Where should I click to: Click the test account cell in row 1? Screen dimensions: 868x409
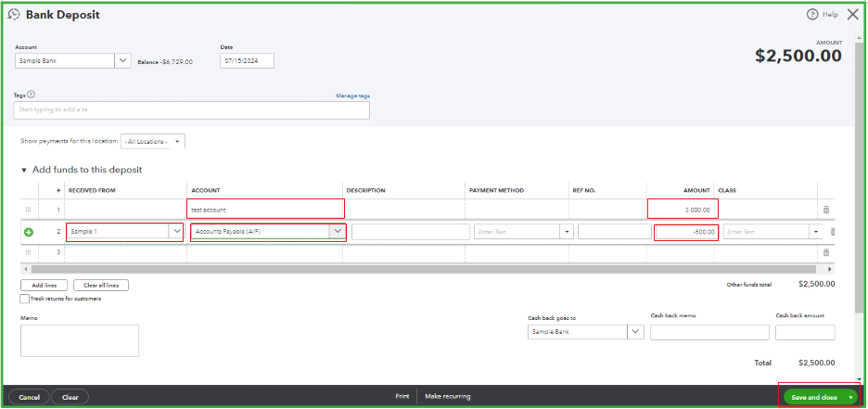264,210
